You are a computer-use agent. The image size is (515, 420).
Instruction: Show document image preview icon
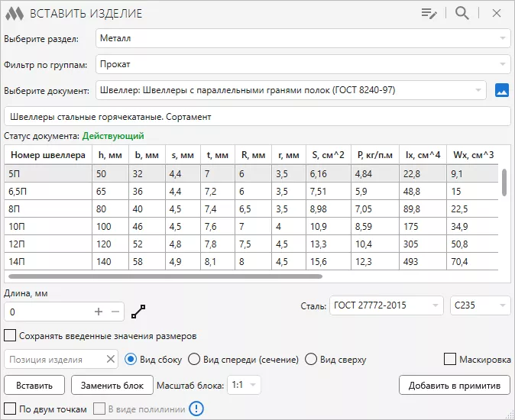502,90
